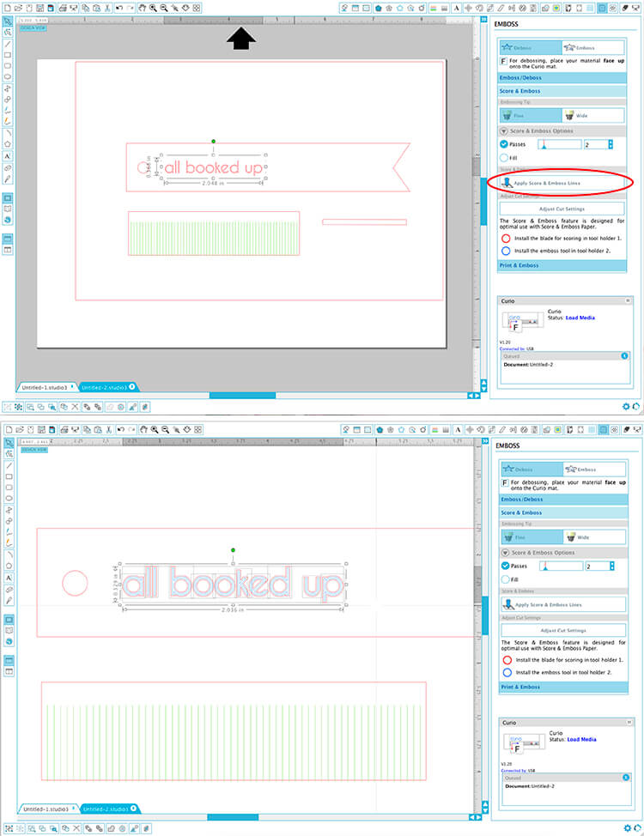Select Rectangle tool in lower left sidebar
The image size is (644, 836).
9,476
